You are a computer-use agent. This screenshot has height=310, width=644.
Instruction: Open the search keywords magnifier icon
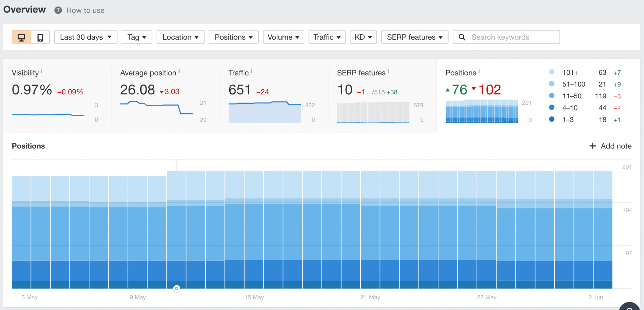pos(462,37)
